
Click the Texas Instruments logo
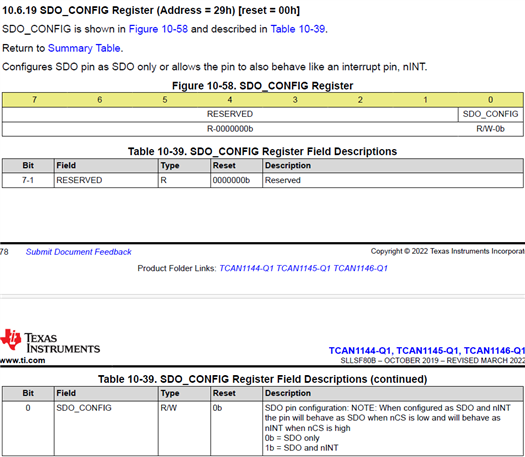tap(50, 341)
